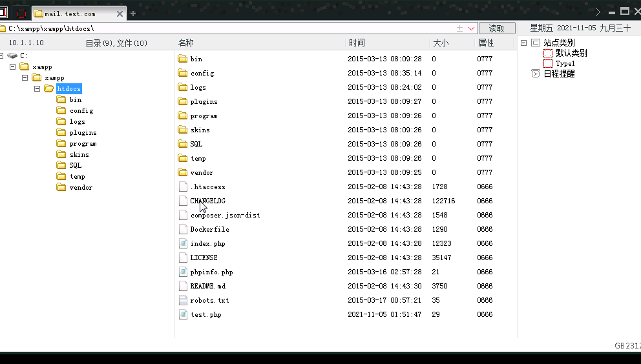Select SQL folder in tree

pyautogui.click(x=75, y=165)
